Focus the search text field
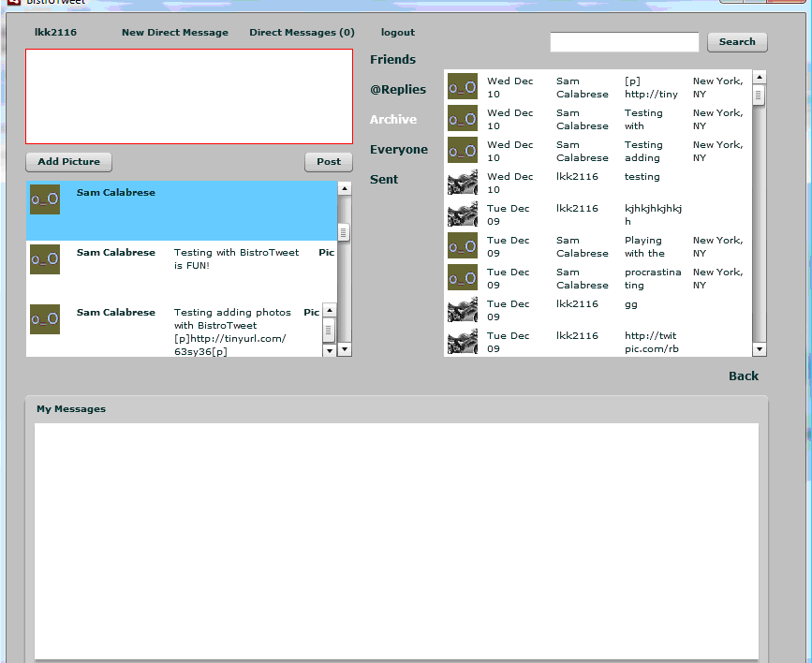The image size is (812, 663). (x=625, y=42)
